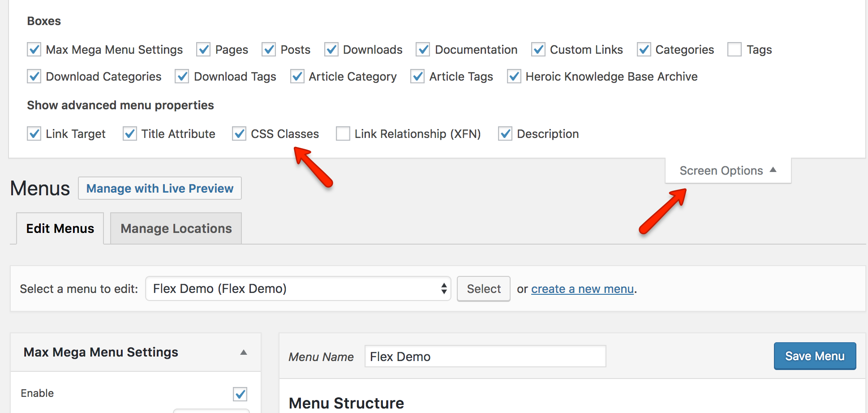Uncheck the Link Target option
Screen dimensions: 868x413
(34, 133)
